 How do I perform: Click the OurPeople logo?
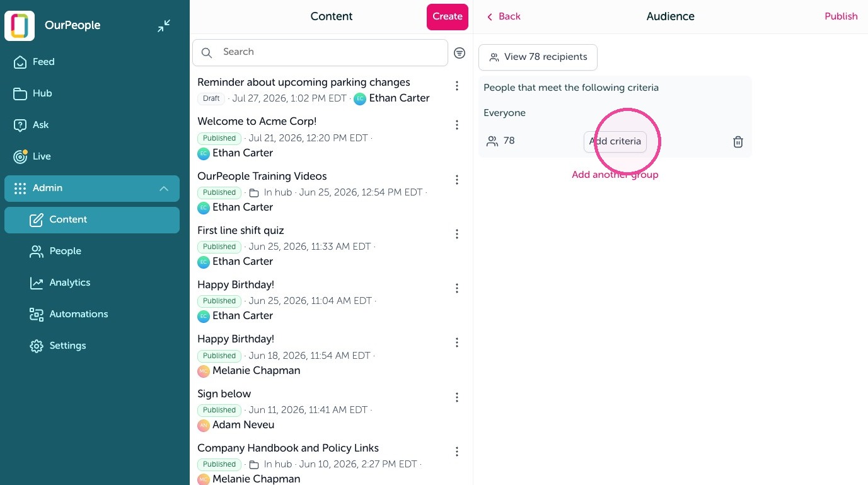pyautogui.click(x=20, y=26)
